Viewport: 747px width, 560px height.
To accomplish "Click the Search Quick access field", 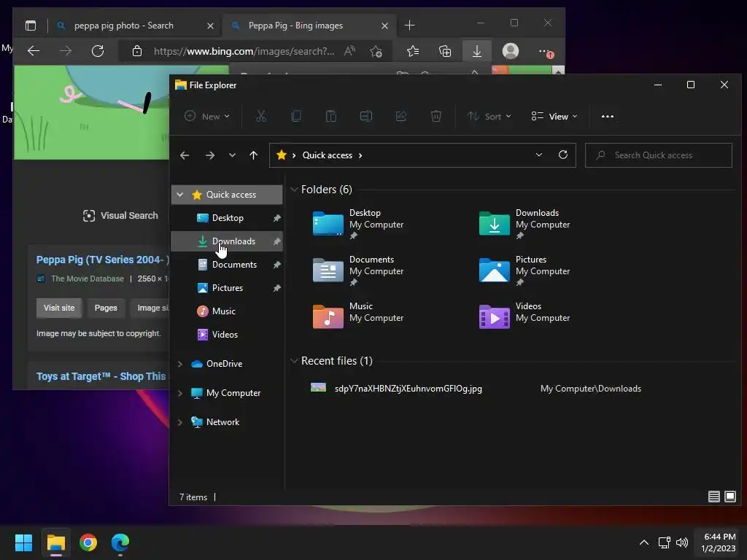I will click(x=659, y=155).
